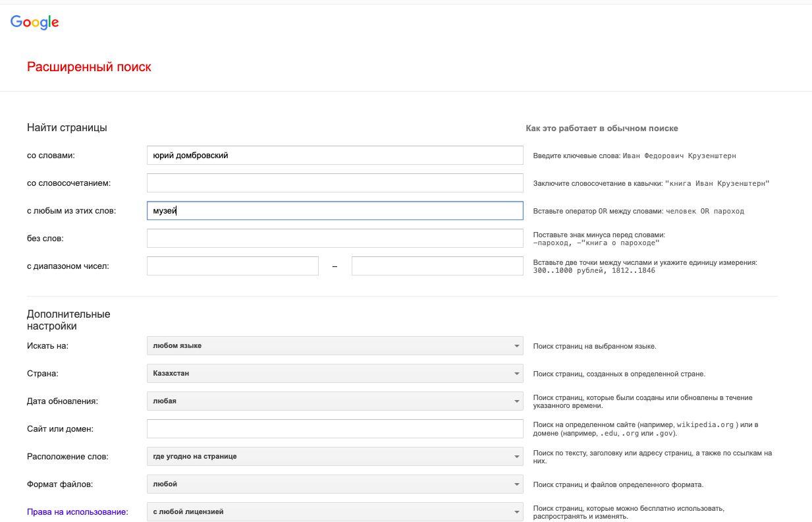Click the 'Права на использование' link
This screenshot has height=522, width=812.
pyautogui.click(x=78, y=511)
